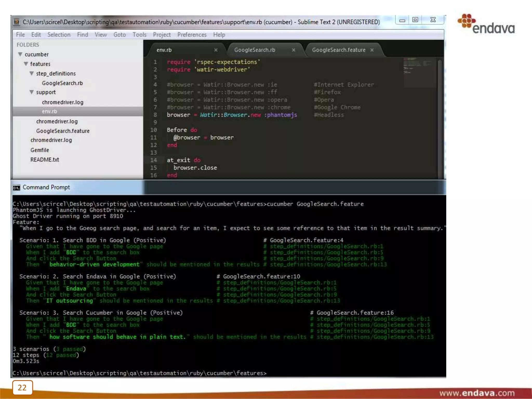Close the env.rb tab
The image size is (532, 399).
(216, 50)
